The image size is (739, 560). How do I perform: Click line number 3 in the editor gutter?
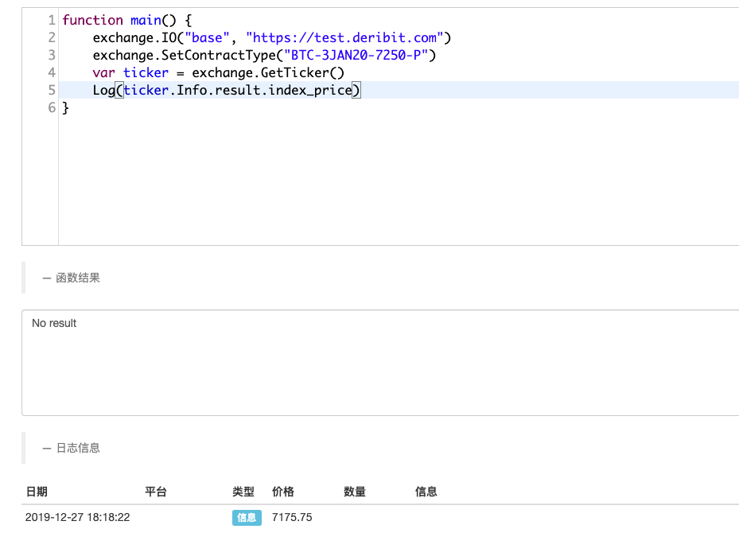[x=52, y=55]
